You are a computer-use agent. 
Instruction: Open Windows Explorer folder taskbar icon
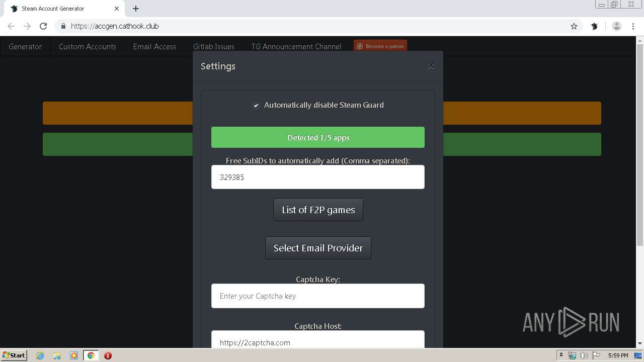tap(57, 355)
